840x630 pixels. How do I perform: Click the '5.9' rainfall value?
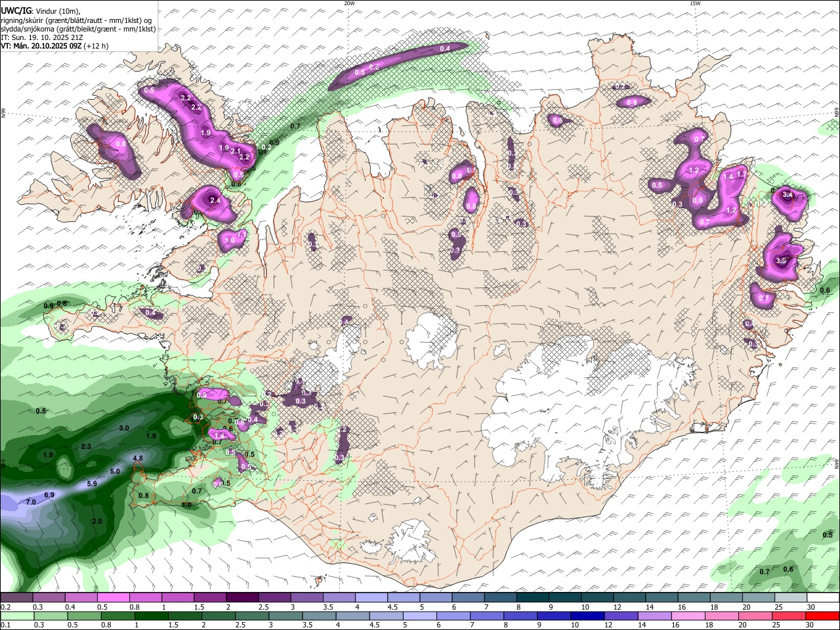92,484
